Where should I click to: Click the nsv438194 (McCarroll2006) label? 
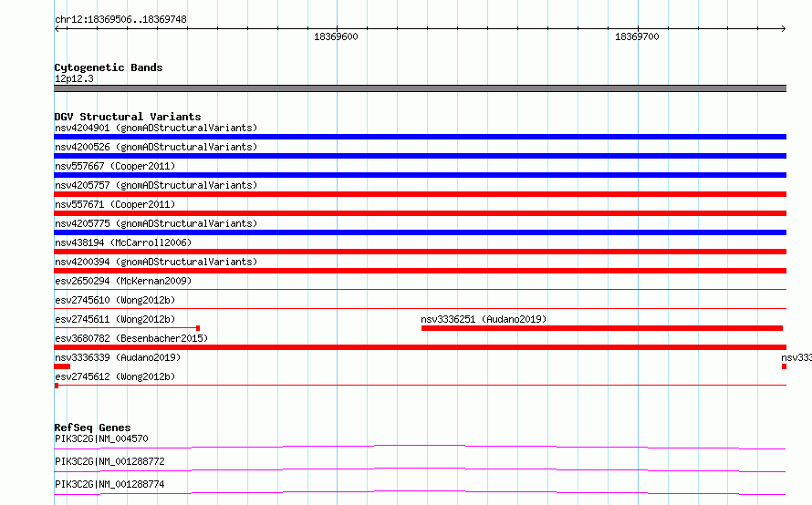(123, 242)
